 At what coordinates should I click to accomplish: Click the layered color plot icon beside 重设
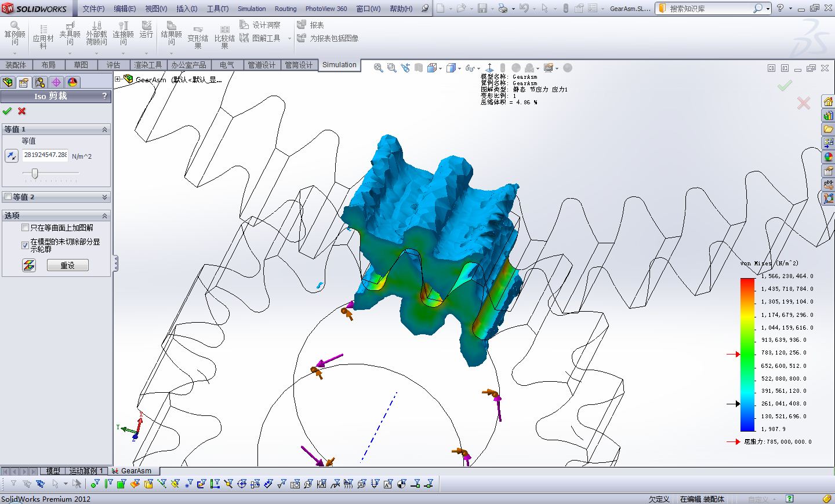pyautogui.click(x=29, y=265)
